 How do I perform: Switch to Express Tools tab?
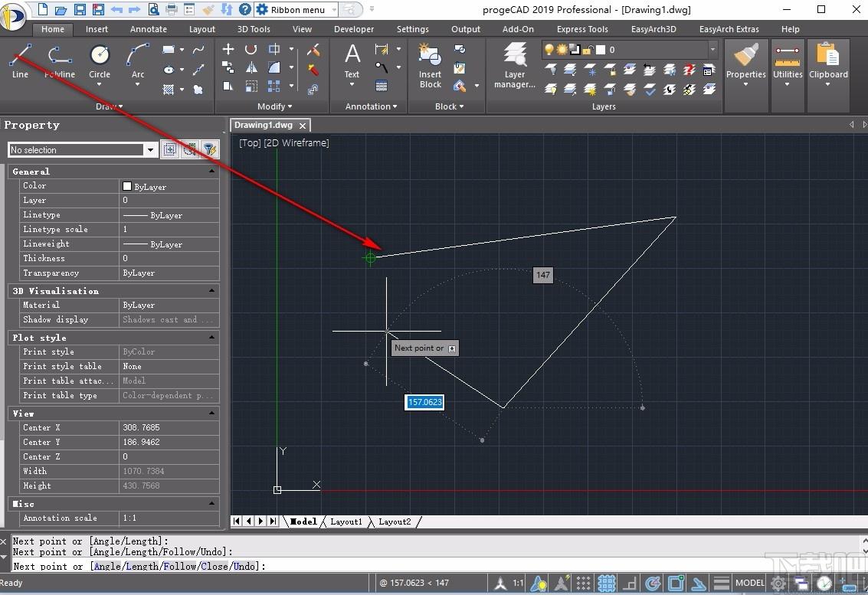pyautogui.click(x=582, y=29)
